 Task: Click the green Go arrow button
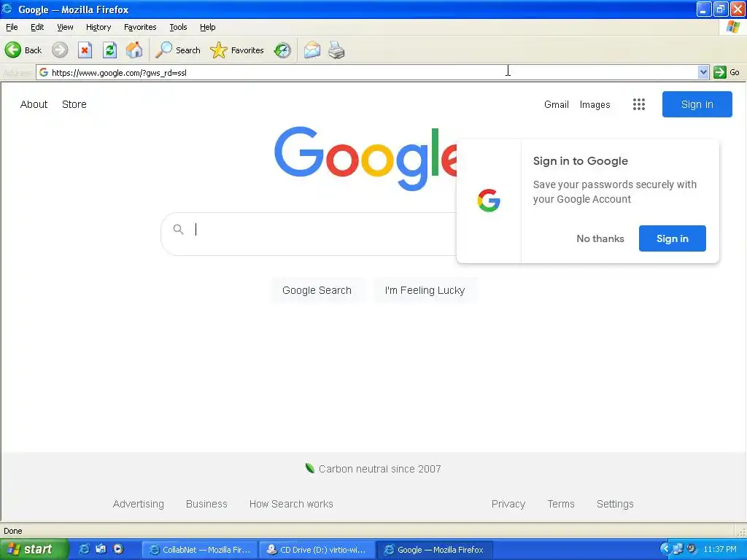click(x=720, y=72)
